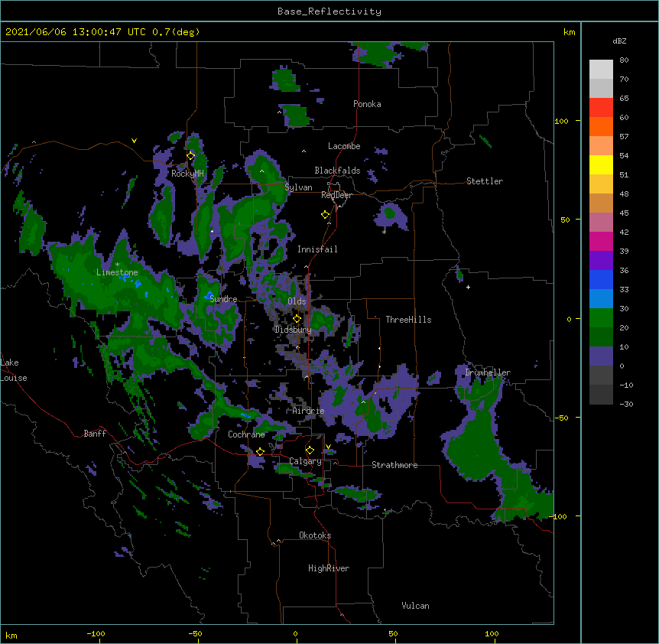Select the RedDeer city label
659x644 pixels.
336,195
